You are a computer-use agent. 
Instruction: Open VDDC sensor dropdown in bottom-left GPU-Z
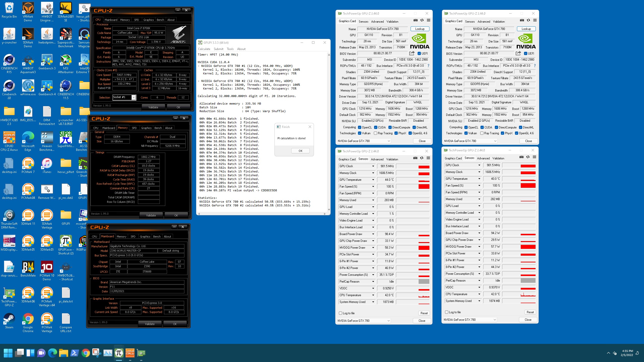tap(373, 288)
